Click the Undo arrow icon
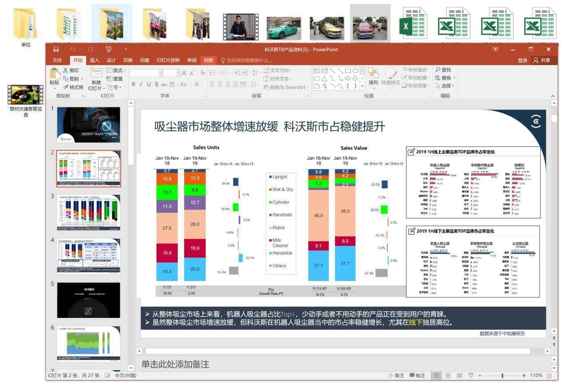The height and width of the screenshot is (392, 563). [73, 49]
